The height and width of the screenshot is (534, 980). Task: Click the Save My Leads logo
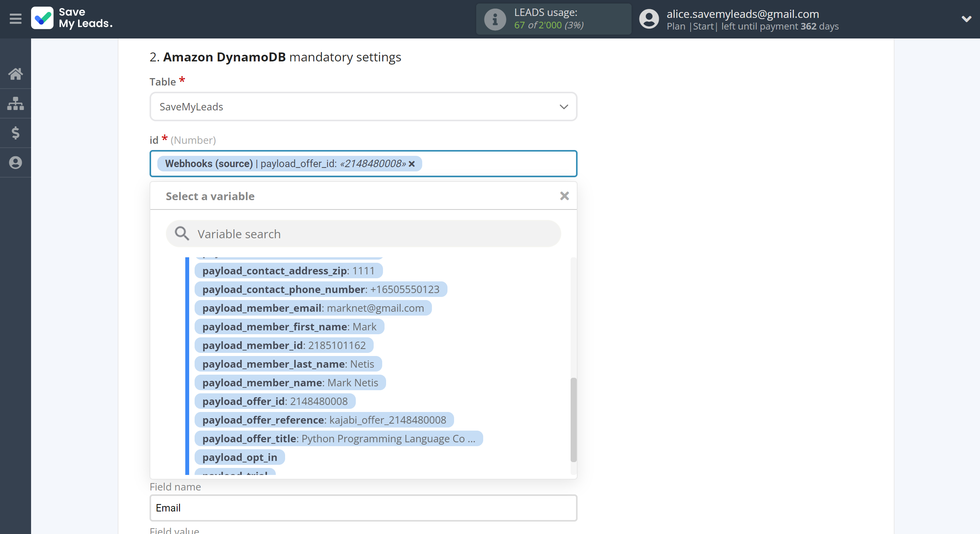tap(72, 18)
